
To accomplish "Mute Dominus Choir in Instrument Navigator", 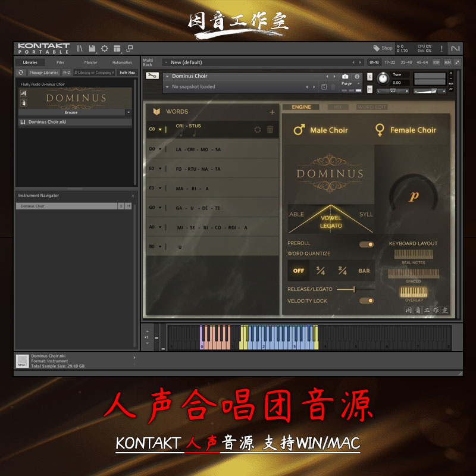I will tap(128, 206).
